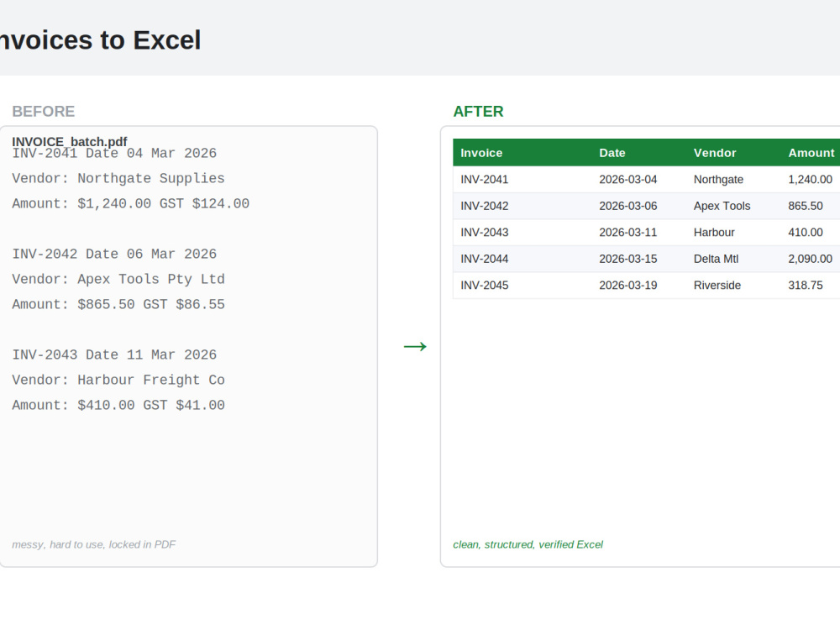The width and height of the screenshot is (840, 630).
Task: Select the INV-2042 table cell
Action: pos(522,206)
